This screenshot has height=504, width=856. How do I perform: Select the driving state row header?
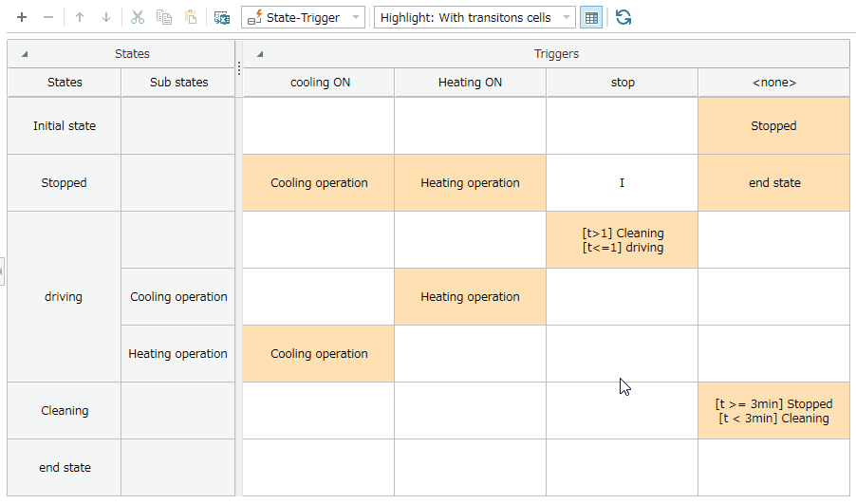click(x=65, y=297)
